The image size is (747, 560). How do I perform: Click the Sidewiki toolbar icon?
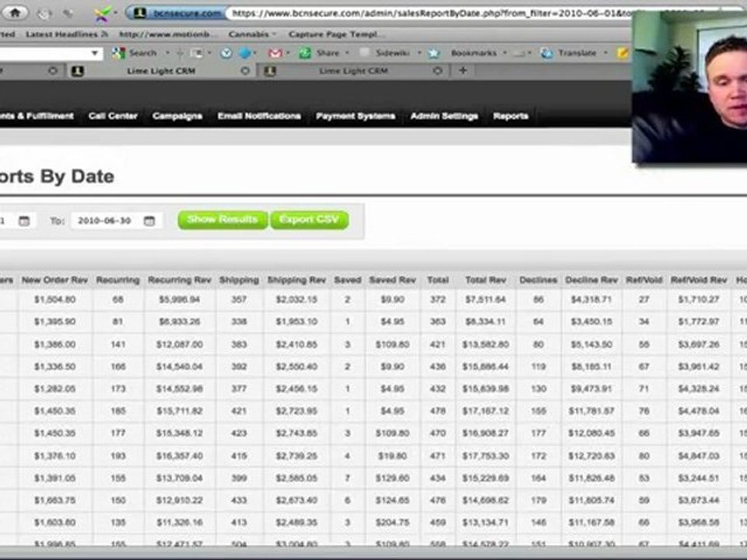tap(365, 52)
